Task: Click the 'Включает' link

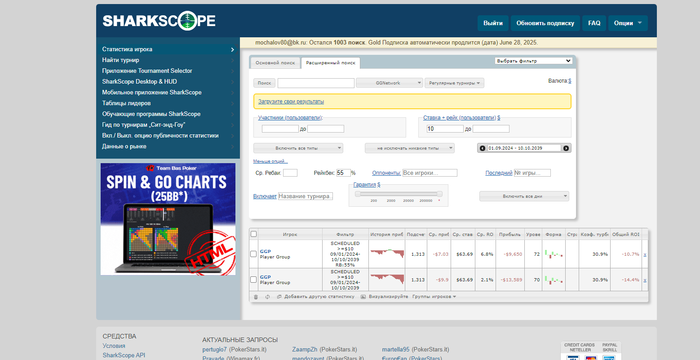Action: coord(265,196)
